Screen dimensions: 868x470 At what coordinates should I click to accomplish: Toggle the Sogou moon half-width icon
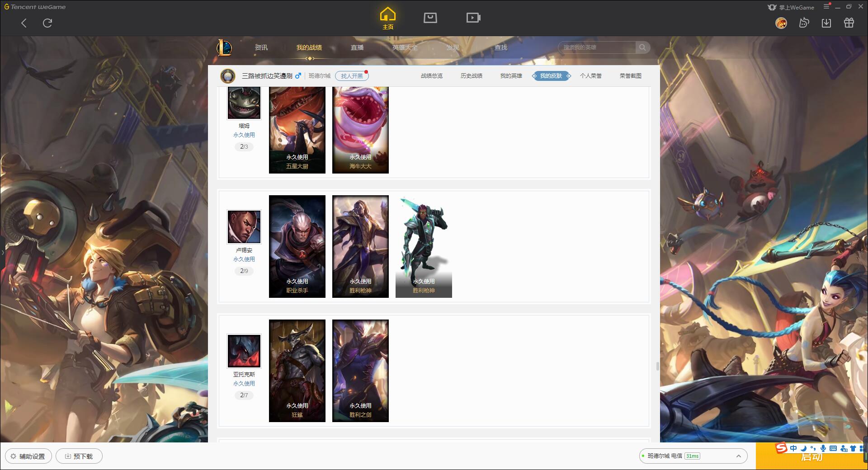tap(803, 448)
